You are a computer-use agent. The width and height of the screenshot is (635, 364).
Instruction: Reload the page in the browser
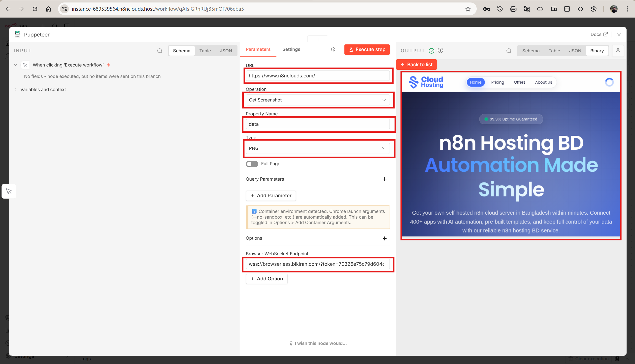point(35,9)
